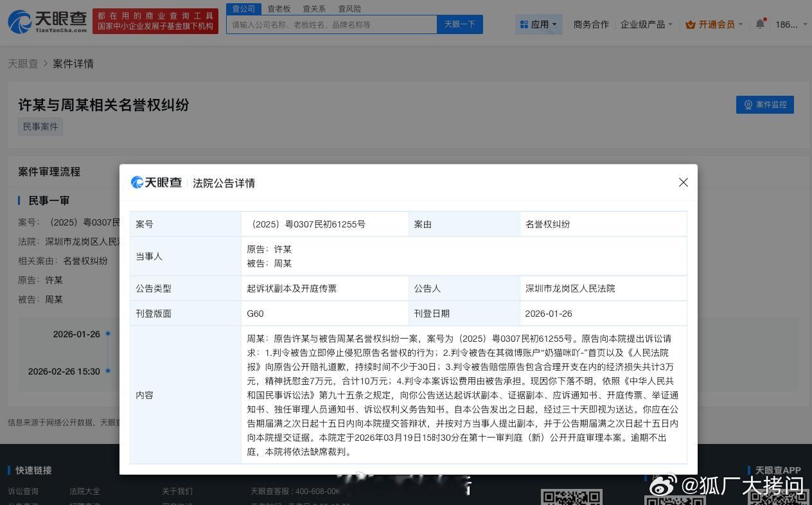This screenshot has height=505, width=812.
Task: Click the 应用 grid icon
Action: click(524, 24)
